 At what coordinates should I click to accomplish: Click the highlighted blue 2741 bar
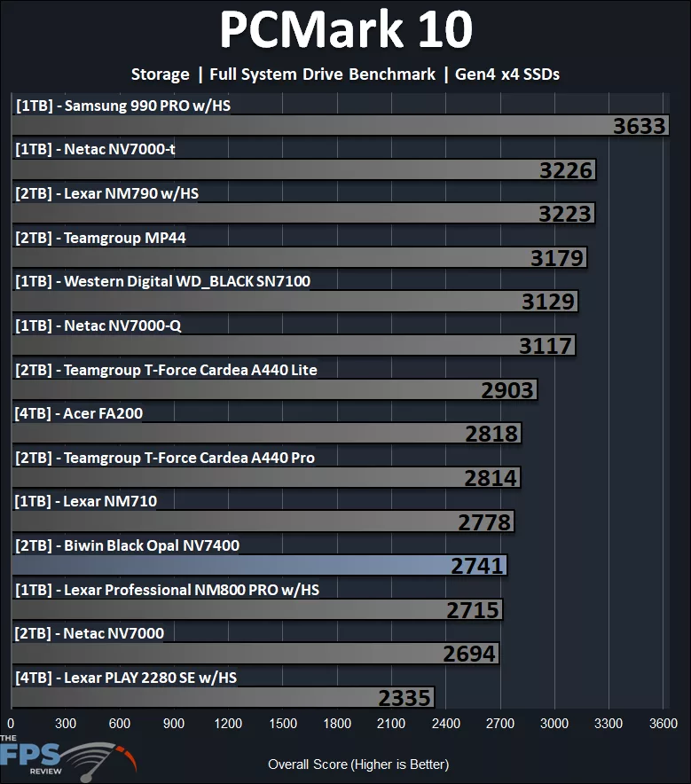click(260, 566)
